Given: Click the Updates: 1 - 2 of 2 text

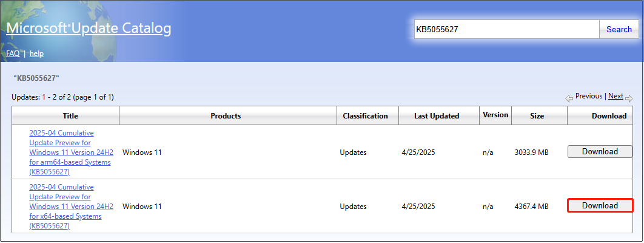Looking at the screenshot, I should click(x=63, y=97).
